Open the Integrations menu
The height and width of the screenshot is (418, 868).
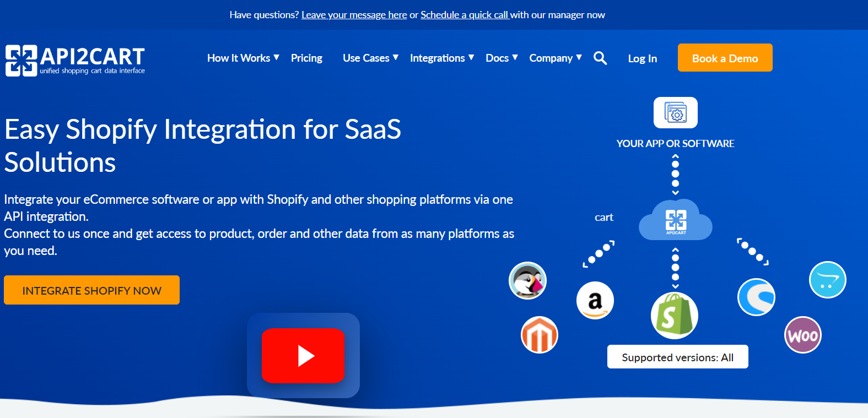pos(438,58)
